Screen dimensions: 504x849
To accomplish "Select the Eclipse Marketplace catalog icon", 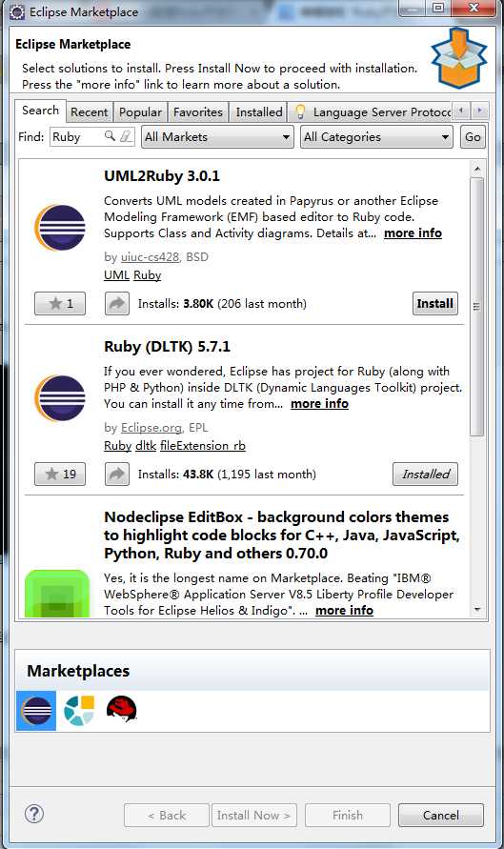I will tap(36, 711).
